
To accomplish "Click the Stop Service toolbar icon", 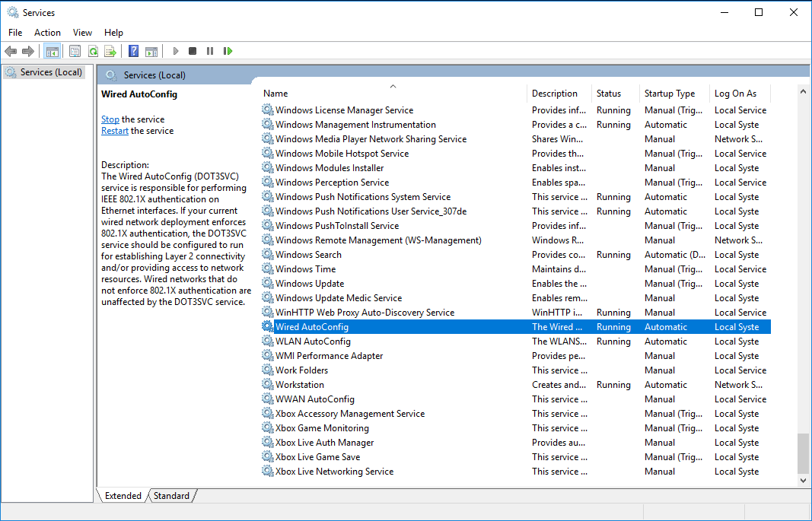I will point(193,51).
